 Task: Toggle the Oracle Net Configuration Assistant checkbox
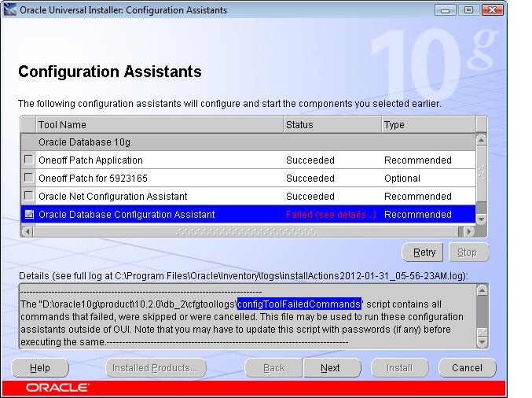click(29, 196)
